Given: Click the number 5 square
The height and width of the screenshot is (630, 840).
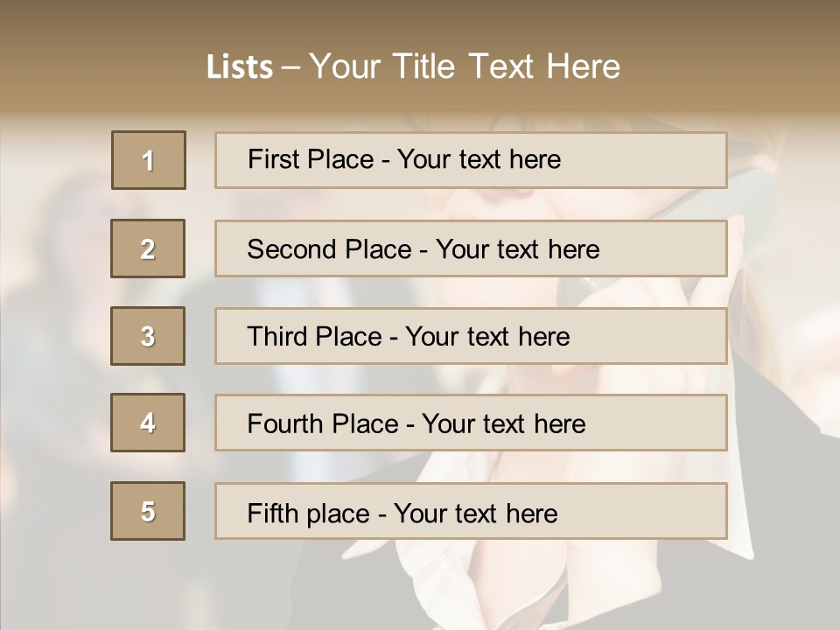Looking at the screenshot, I should (148, 511).
